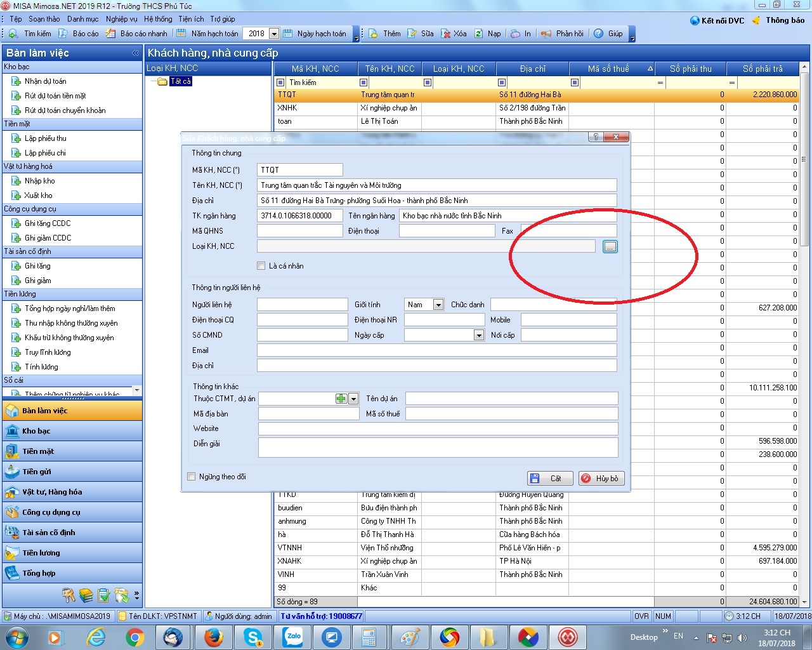Click Nạp refresh toolbar button
The width and height of the screenshot is (812, 650).
[x=488, y=34]
